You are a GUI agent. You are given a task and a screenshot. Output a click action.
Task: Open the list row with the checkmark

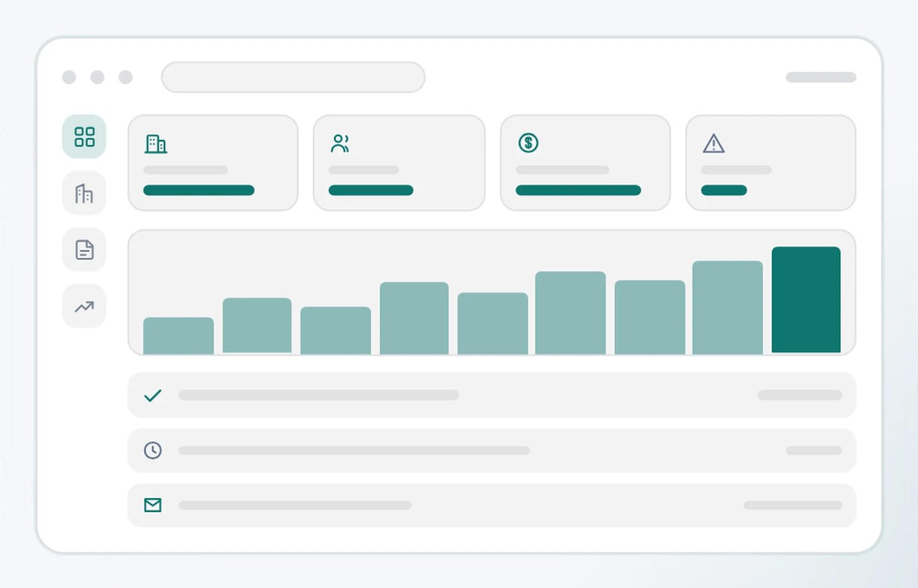[492, 395]
